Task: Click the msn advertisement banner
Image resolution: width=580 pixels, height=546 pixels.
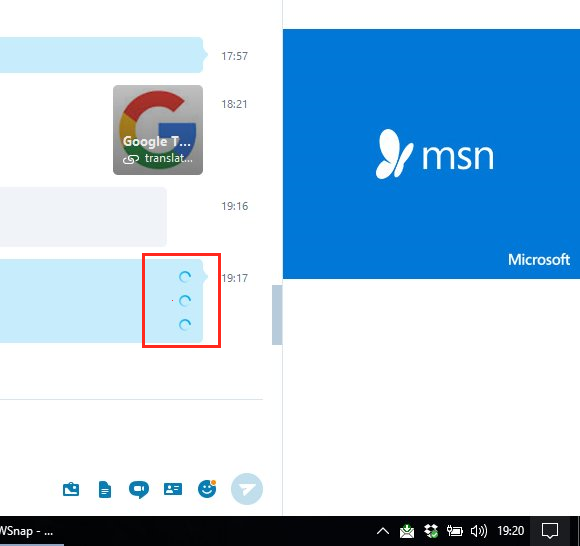Action: [x=431, y=154]
